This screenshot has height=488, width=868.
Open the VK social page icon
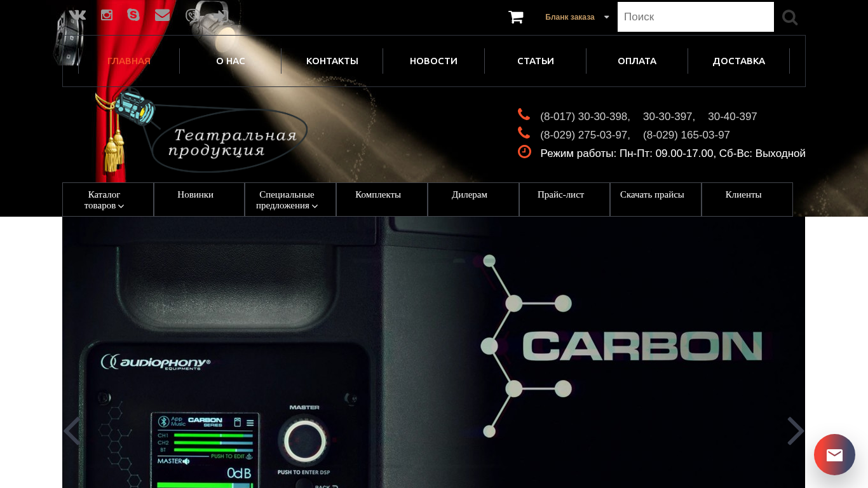tap(78, 15)
